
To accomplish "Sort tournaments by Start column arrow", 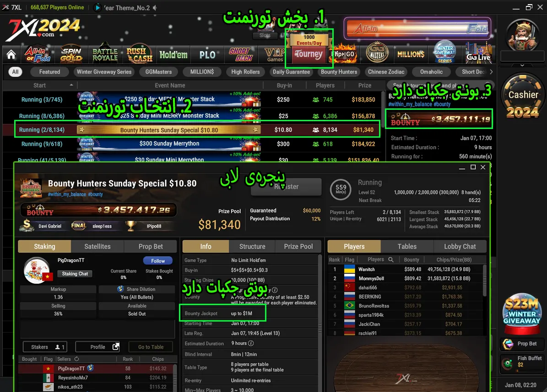I will 71,86.
